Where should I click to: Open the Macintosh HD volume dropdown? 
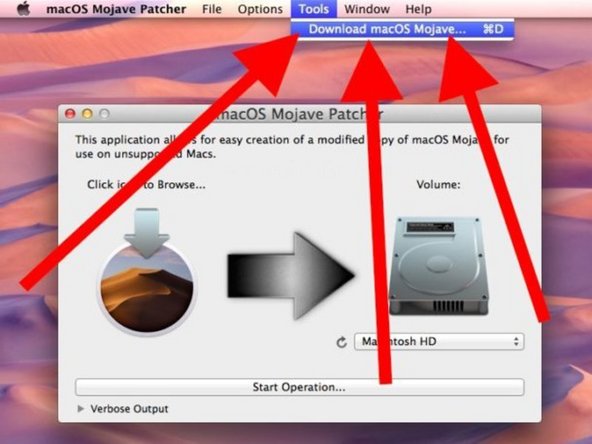[439, 342]
